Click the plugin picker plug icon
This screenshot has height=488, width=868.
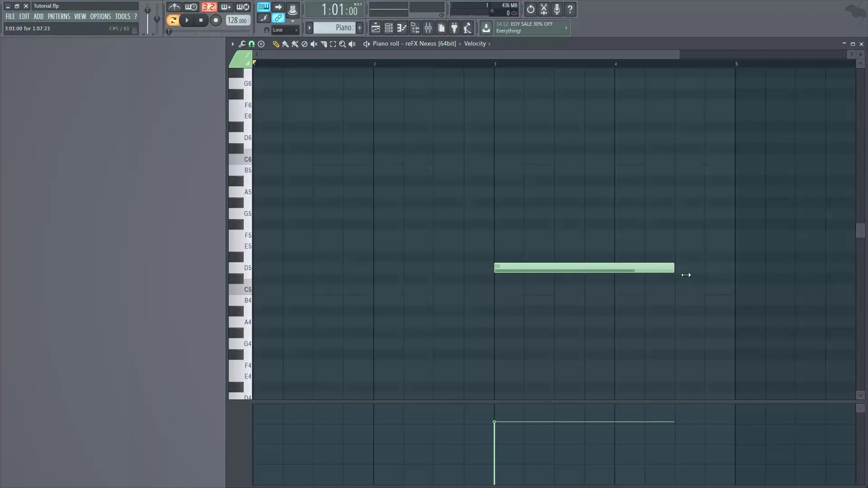(454, 28)
